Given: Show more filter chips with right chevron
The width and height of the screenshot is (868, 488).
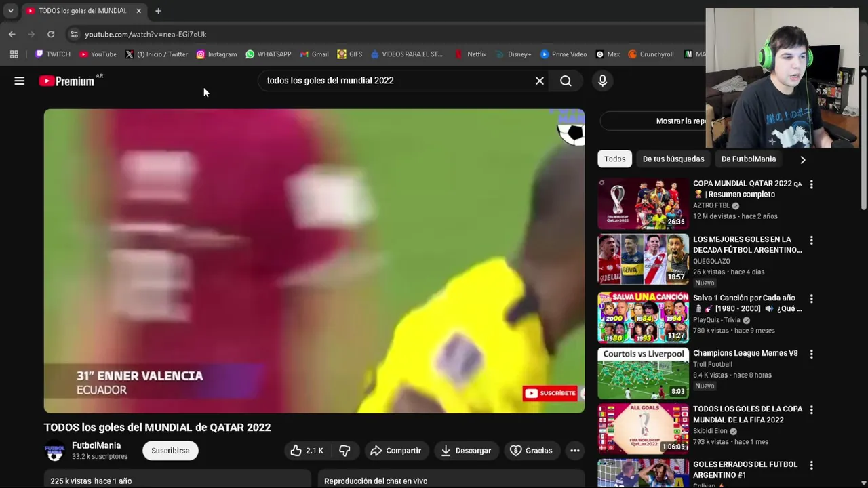Looking at the screenshot, I should pyautogui.click(x=803, y=159).
